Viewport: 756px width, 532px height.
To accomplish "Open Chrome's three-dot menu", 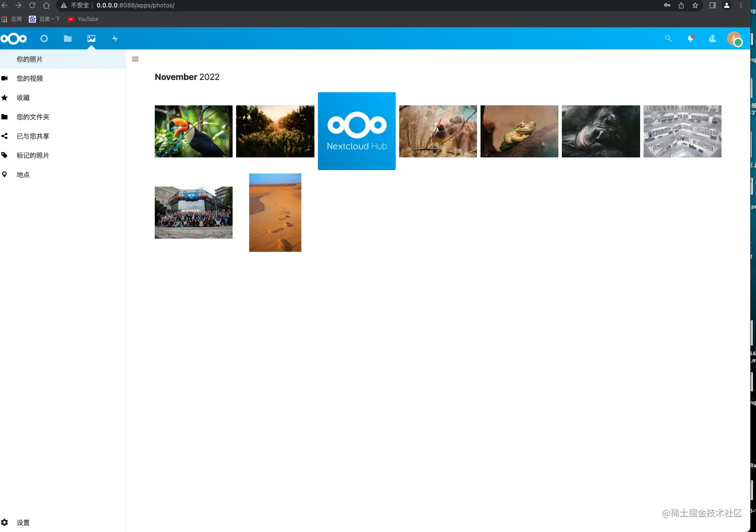I will 740,5.
